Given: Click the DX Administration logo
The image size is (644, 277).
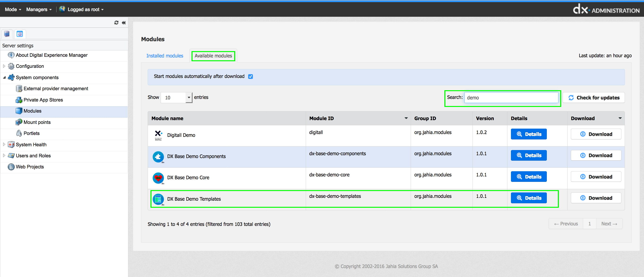Looking at the screenshot, I should (606, 10).
